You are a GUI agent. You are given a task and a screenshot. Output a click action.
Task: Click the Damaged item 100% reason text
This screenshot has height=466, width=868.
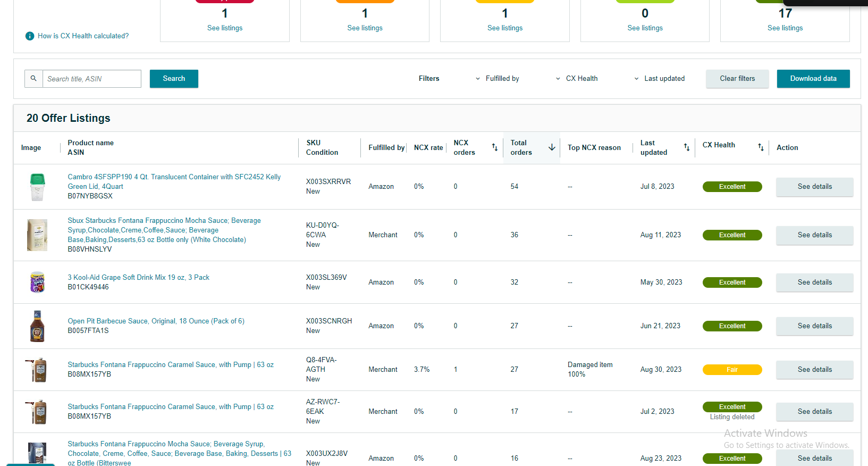pyautogui.click(x=590, y=370)
